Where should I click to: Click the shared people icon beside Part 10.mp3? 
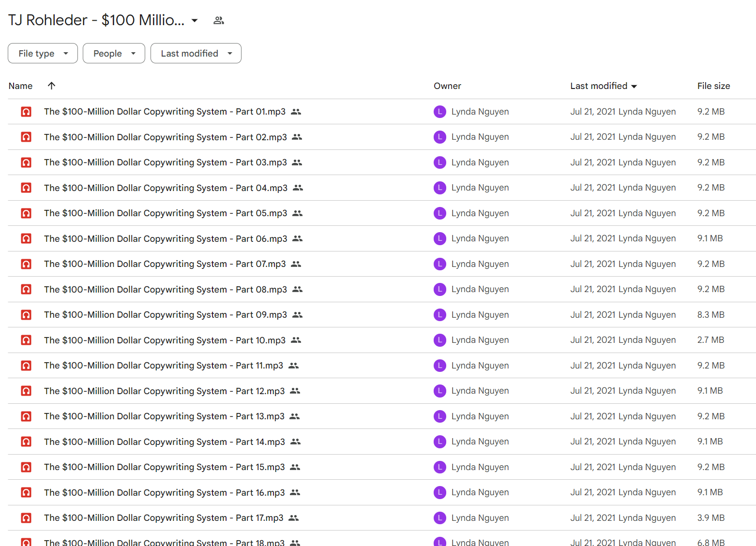point(296,340)
